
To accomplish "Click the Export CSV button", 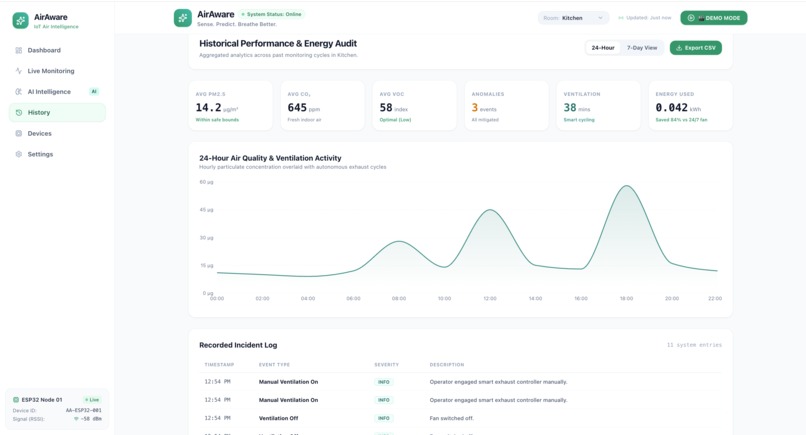I will (x=695, y=48).
